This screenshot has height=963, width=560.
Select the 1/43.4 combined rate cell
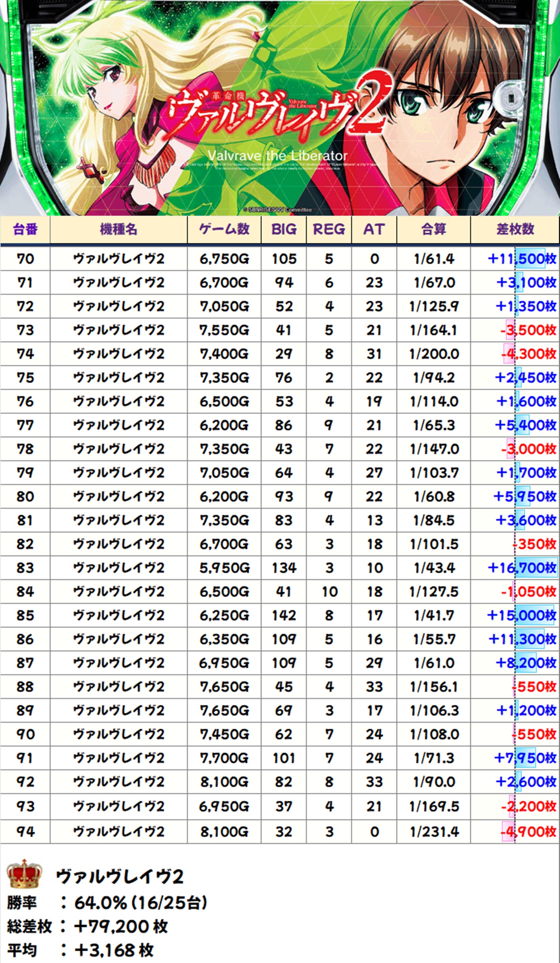[x=434, y=568]
